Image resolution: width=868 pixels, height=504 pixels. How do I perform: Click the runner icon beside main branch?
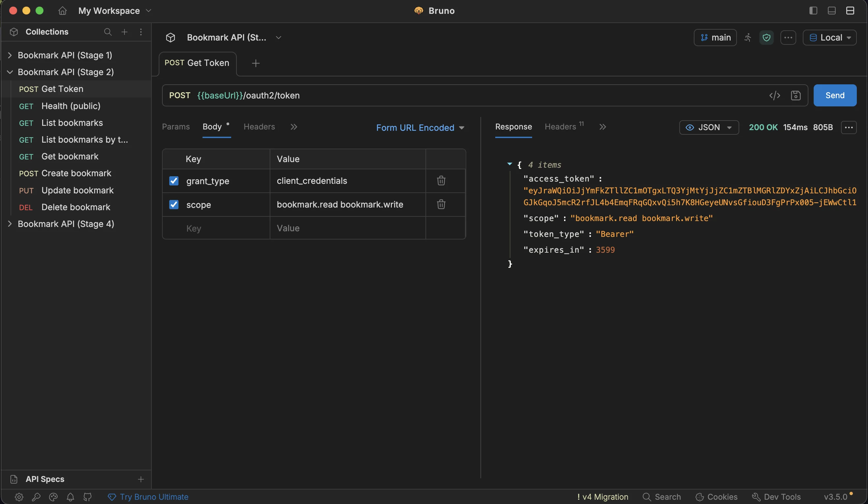tap(748, 38)
